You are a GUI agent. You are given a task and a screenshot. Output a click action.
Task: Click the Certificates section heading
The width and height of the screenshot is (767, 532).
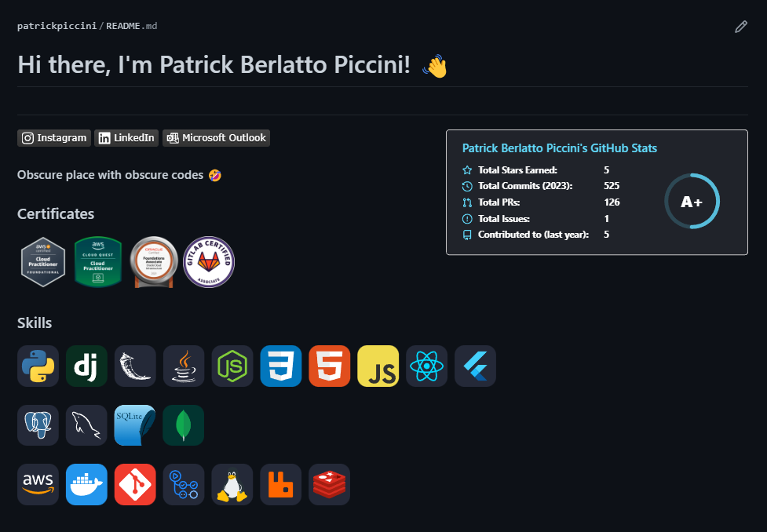[x=56, y=213]
